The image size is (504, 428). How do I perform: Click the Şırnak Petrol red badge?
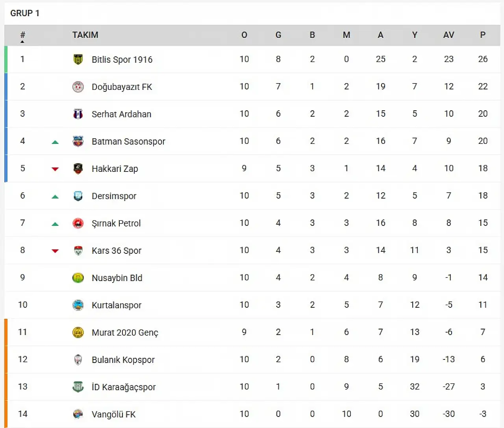78,223
